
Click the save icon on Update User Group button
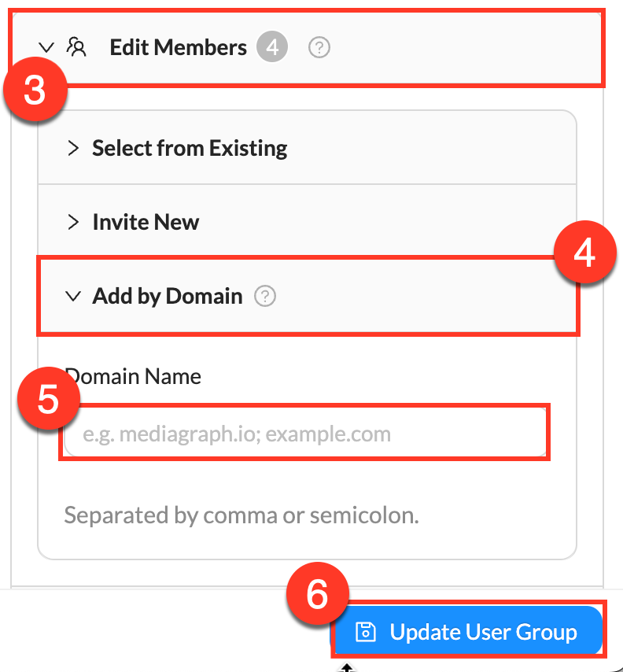click(x=367, y=631)
